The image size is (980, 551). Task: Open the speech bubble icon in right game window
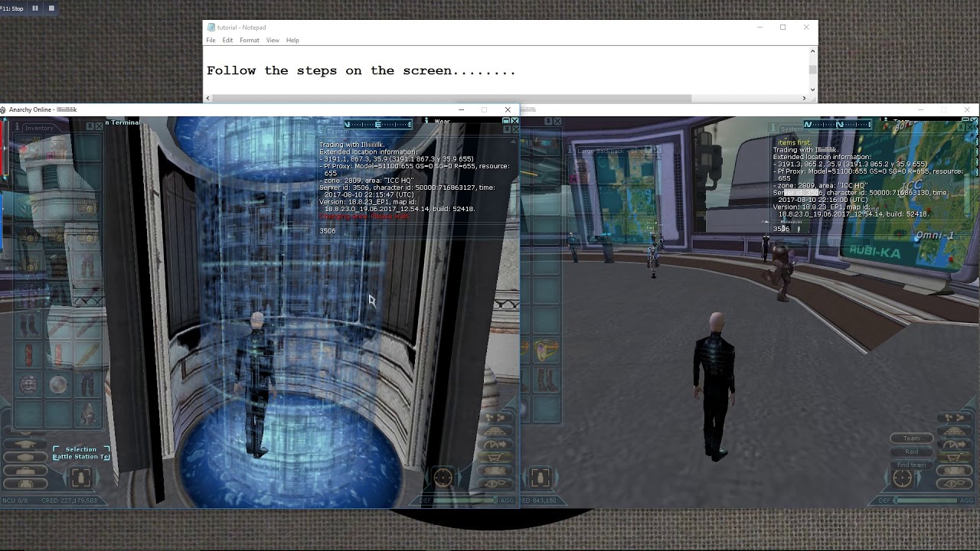[955, 484]
